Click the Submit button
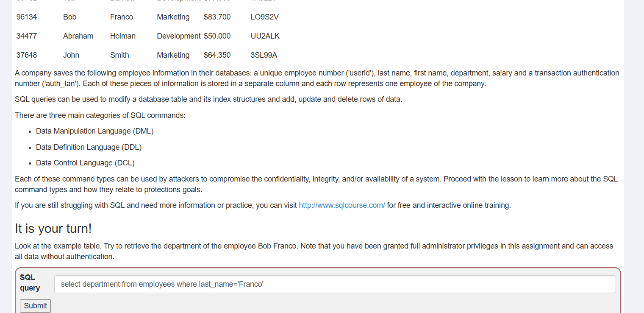The image size is (644, 313). coord(35,306)
